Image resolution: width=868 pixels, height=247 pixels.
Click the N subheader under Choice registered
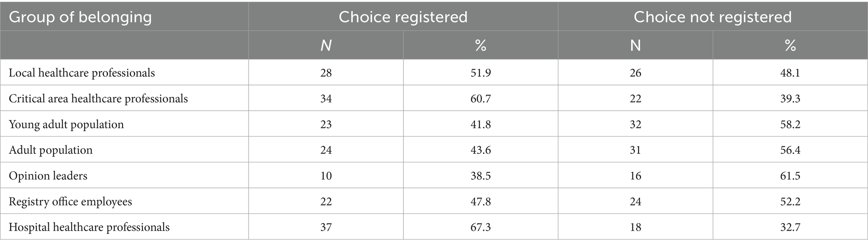(x=326, y=45)
